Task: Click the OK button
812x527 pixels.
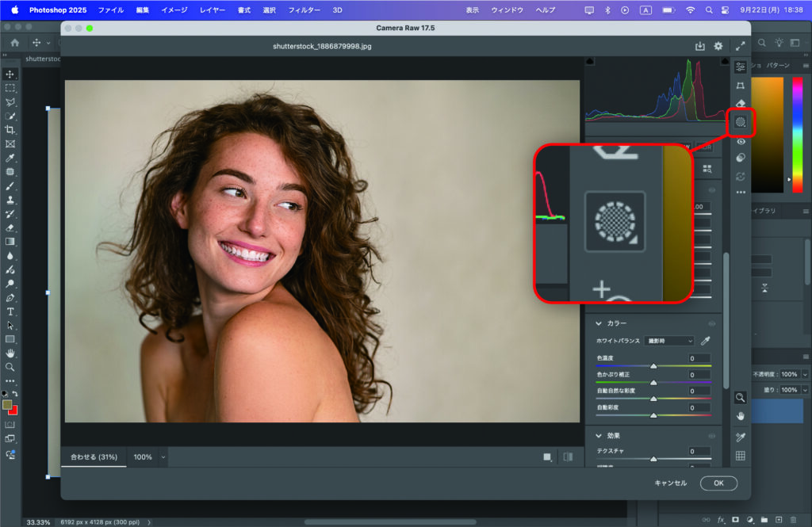Action: 718,483
